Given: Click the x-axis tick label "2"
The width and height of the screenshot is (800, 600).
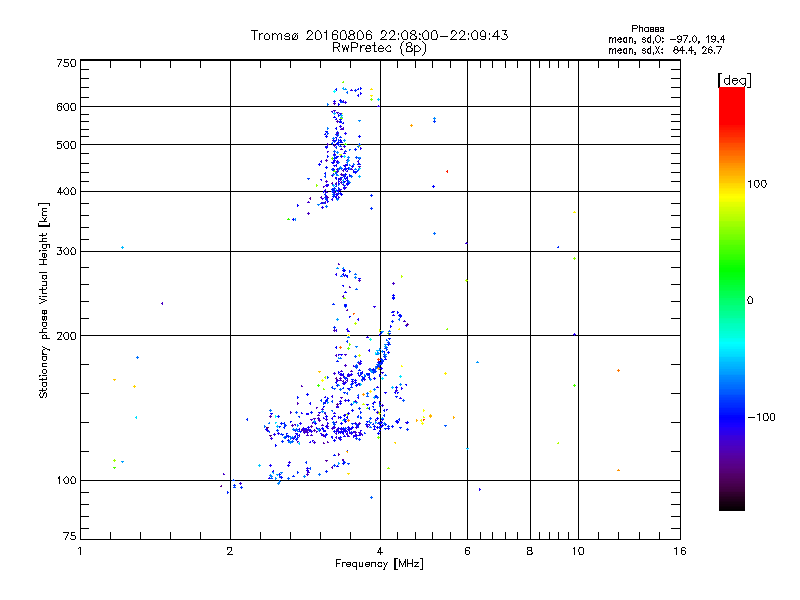Looking at the screenshot, I should tap(230, 551).
